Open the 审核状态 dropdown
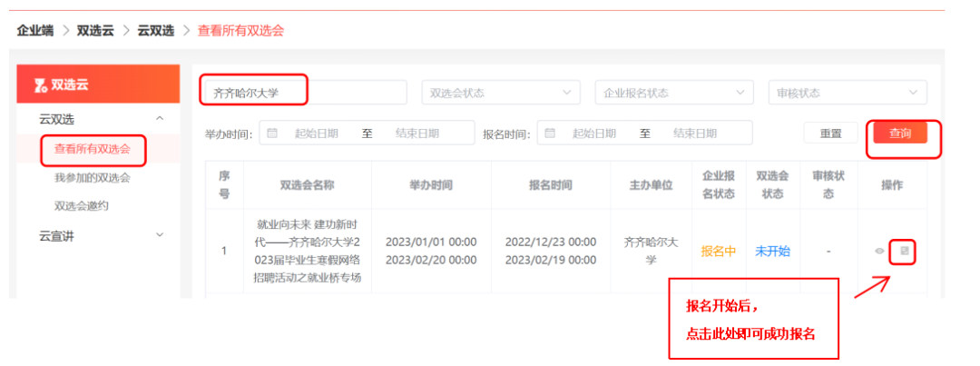 point(848,93)
